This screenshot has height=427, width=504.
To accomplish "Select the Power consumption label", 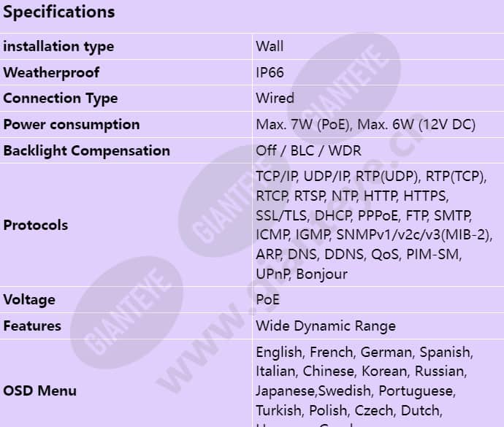I will coord(72,125).
